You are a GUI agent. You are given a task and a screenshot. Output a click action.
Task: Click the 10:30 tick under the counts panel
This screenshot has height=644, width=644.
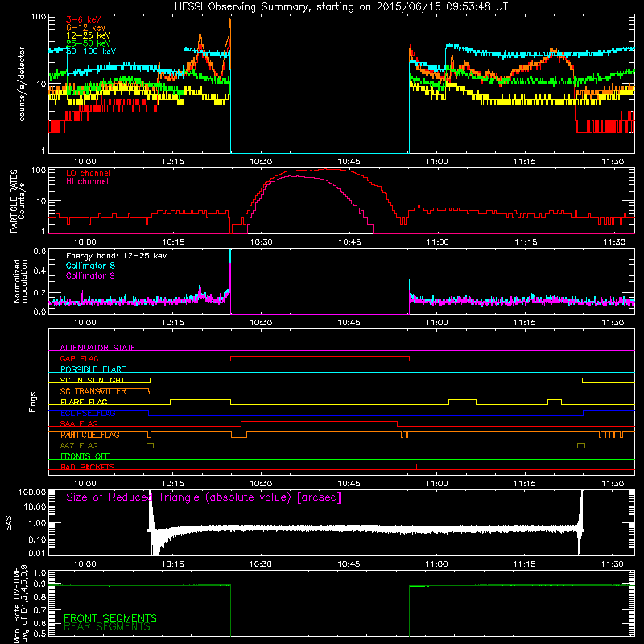pos(261,162)
